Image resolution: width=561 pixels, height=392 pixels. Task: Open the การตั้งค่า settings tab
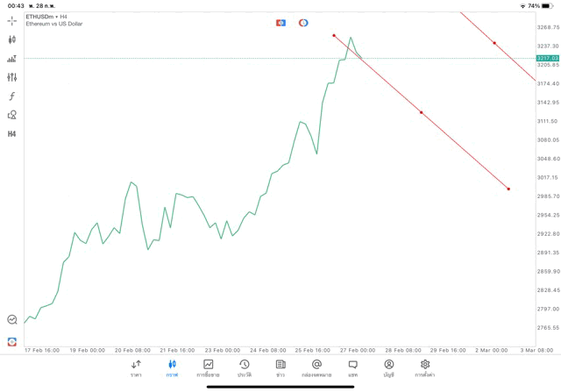425,368
